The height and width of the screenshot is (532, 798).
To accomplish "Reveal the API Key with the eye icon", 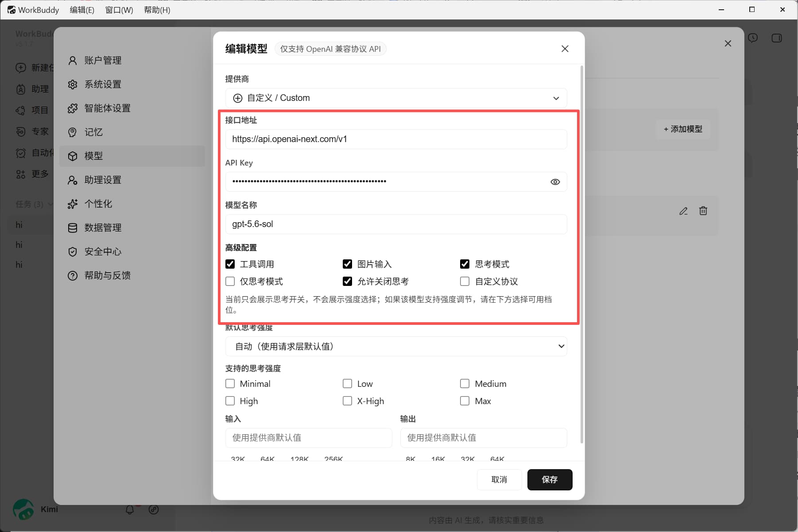I will point(555,182).
